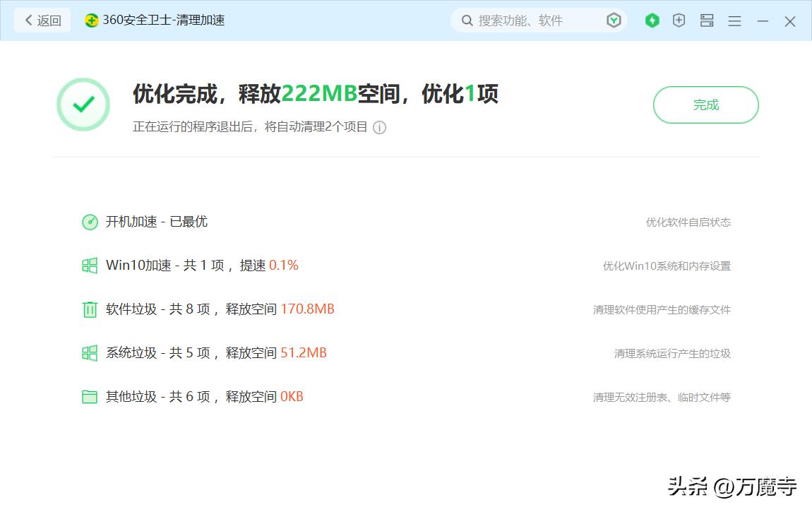Click the info circle beside the auto-clean note
The image size is (812, 512).
(379, 128)
